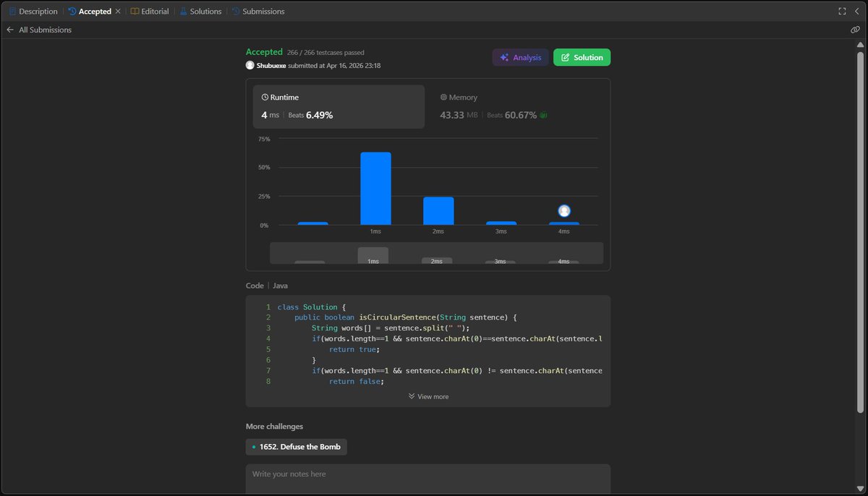
Task: Click Shubuexe avatar icon
Action: click(250, 65)
